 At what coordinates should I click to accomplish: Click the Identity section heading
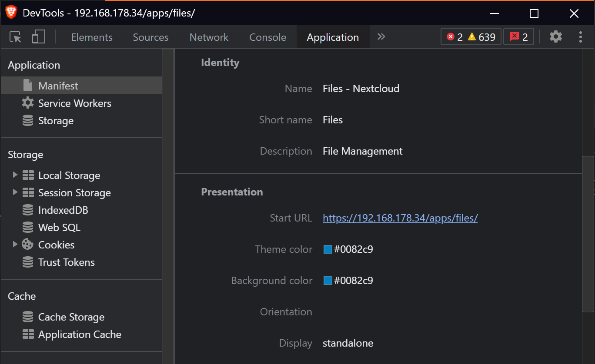[220, 63]
